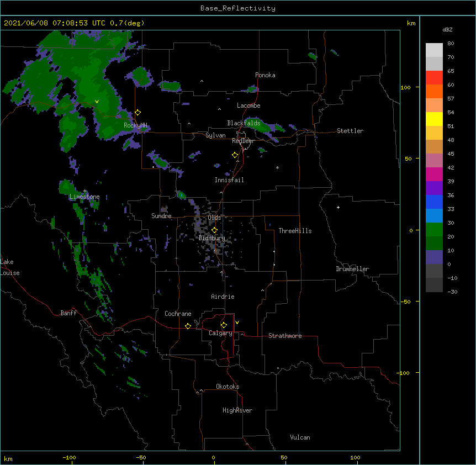Click the Sylvan label on the map

(x=215, y=135)
